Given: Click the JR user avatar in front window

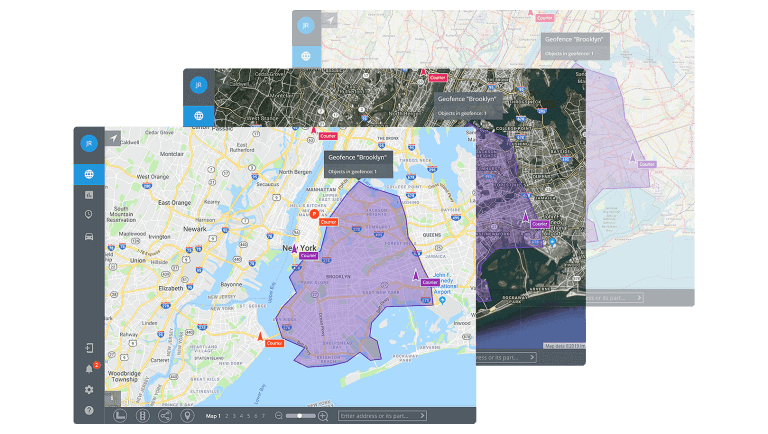Looking at the screenshot, I should [x=88, y=143].
